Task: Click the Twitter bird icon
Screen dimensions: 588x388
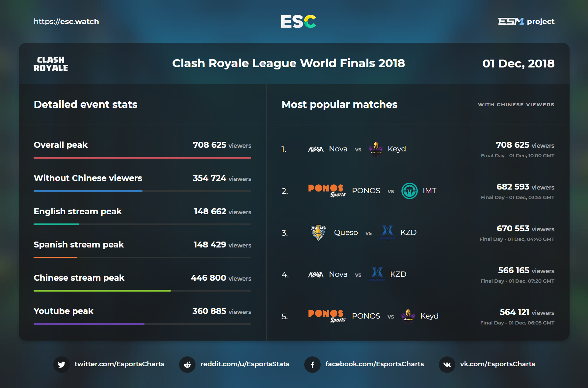Action: click(x=62, y=364)
